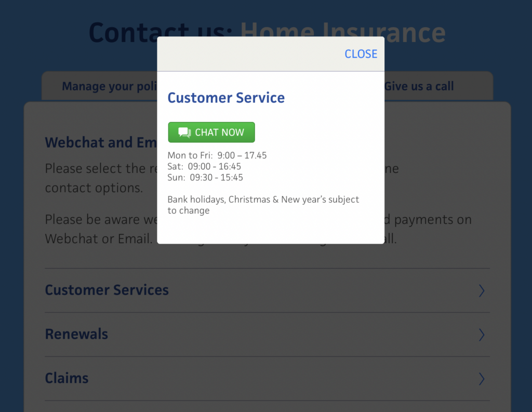Close the Customer Service popup
The image size is (532, 412).
(361, 54)
